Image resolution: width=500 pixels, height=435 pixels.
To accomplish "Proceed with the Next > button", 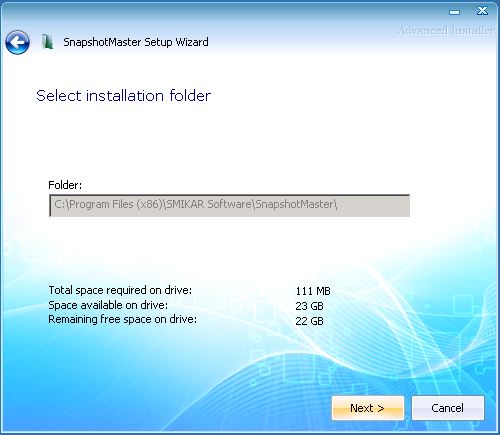I will pos(368,408).
